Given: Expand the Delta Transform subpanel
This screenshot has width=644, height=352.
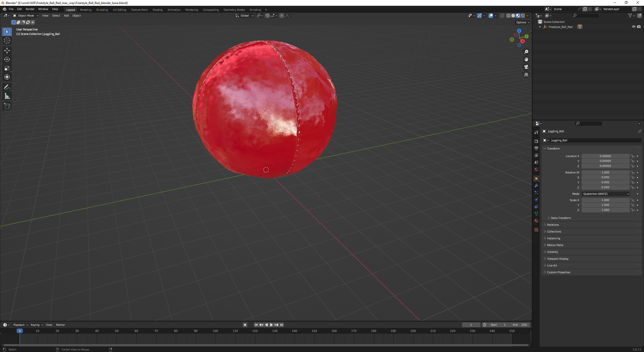Looking at the screenshot, I should pyautogui.click(x=560, y=218).
